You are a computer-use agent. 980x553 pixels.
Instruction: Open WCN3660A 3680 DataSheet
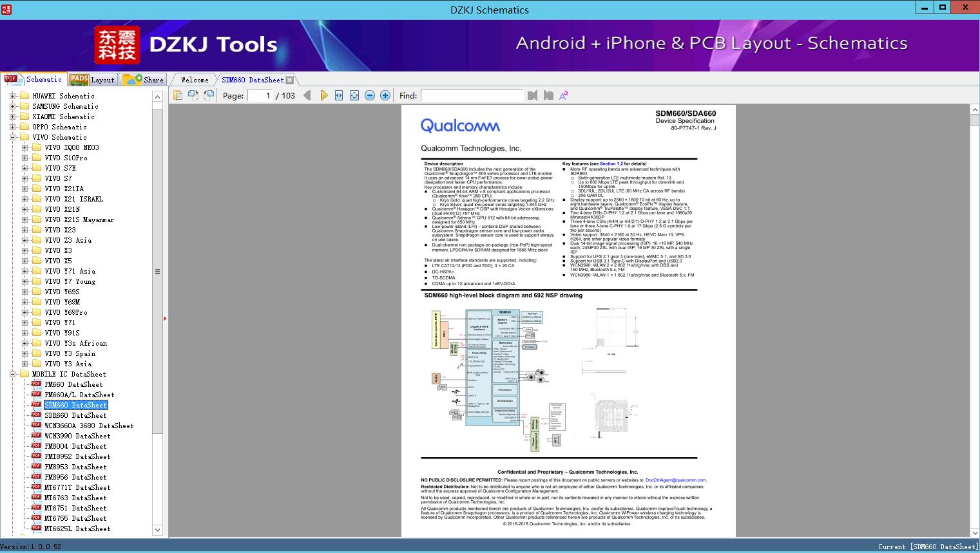click(x=89, y=426)
